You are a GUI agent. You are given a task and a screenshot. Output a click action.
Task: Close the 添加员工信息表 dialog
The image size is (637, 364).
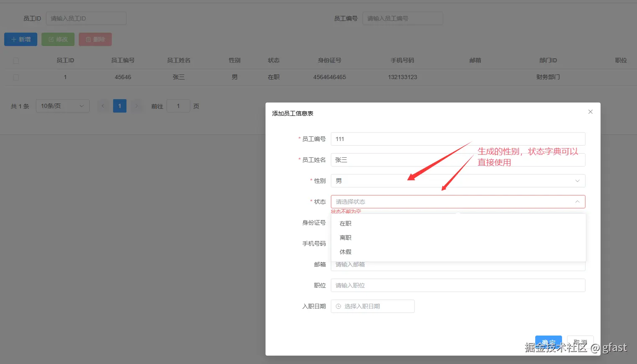tap(591, 112)
